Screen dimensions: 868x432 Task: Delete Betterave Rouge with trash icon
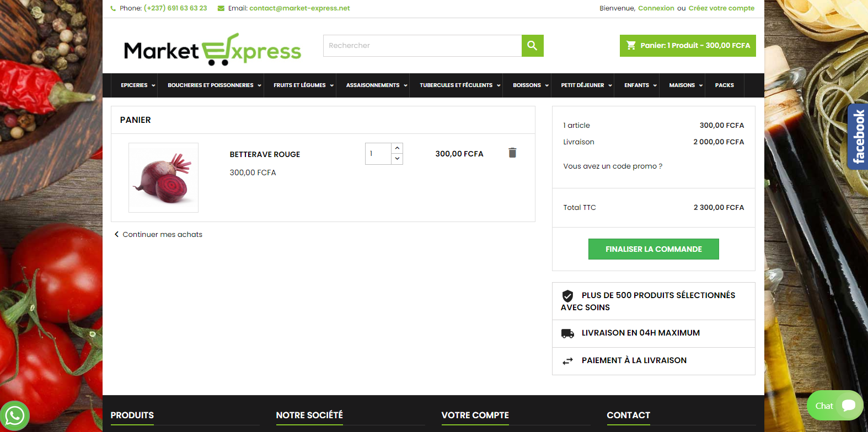tap(512, 153)
